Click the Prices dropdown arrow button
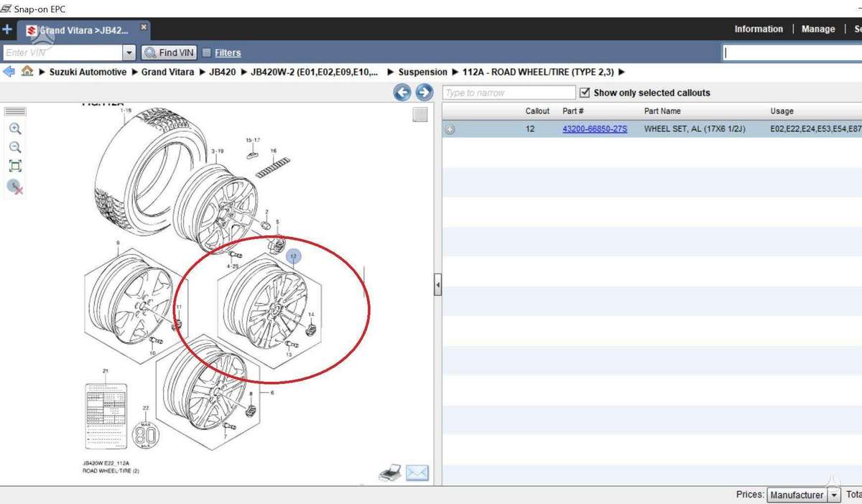This screenshot has width=862, height=504. [834, 495]
